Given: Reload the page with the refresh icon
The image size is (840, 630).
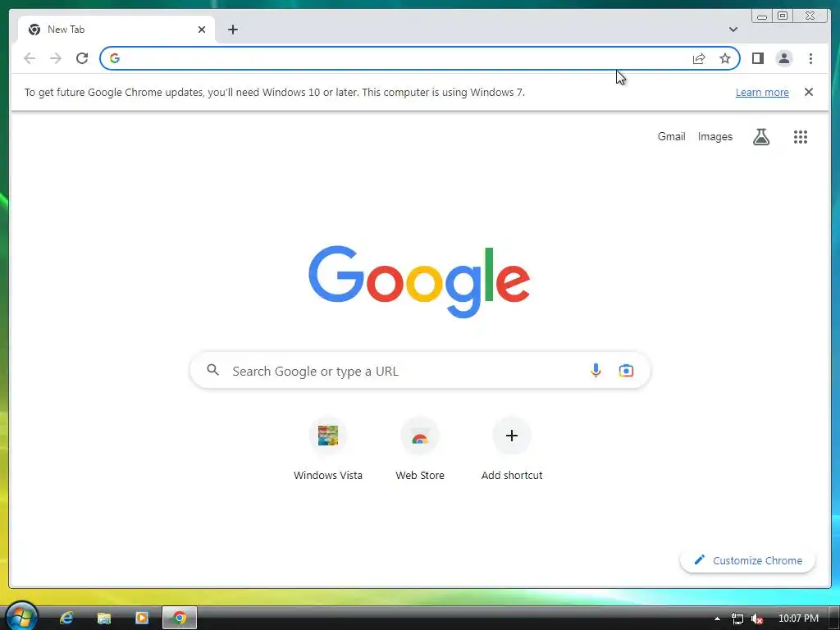Looking at the screenshot, I should pyautogui.click(x=82, y=58).
